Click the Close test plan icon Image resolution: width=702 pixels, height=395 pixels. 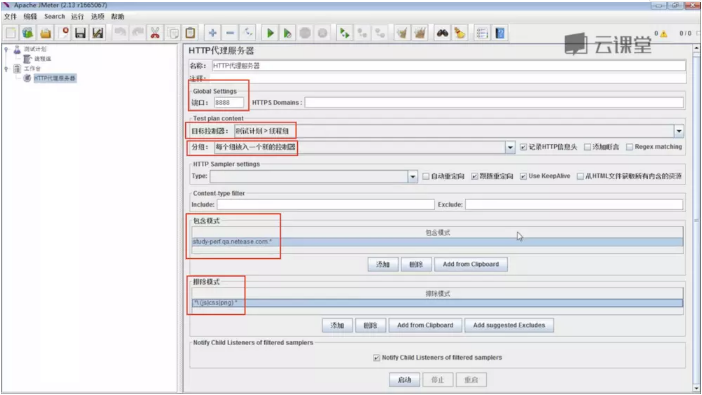pyautogui.click(x=63, y=33)
